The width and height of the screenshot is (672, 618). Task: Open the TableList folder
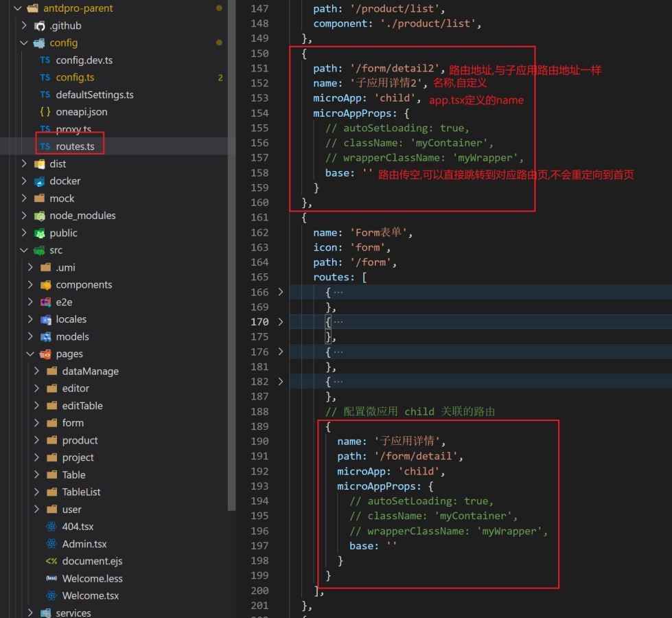(x=81, y=492)
